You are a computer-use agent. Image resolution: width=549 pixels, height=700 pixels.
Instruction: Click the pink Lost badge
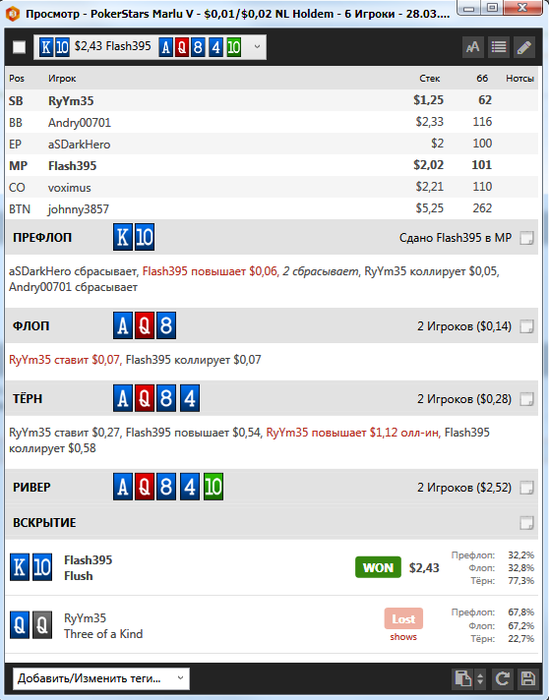pyautogui.click(x=403, y=619)
